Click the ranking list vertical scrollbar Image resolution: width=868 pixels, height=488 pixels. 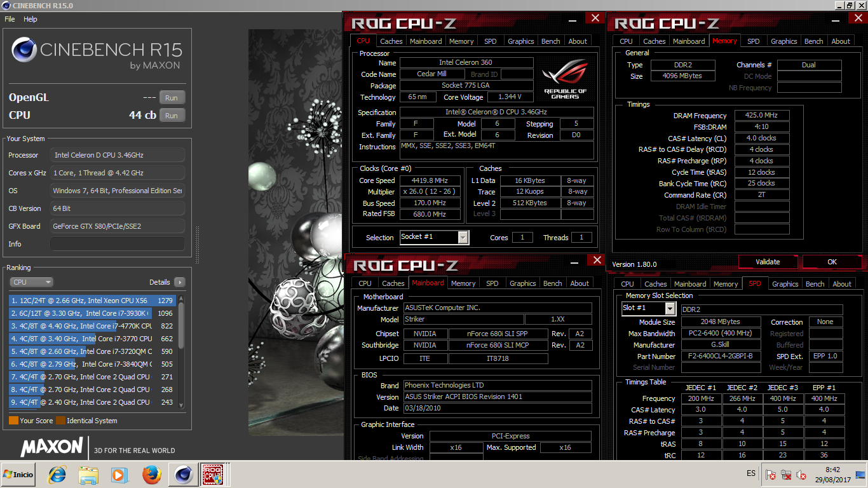click(x=181, y=351)
